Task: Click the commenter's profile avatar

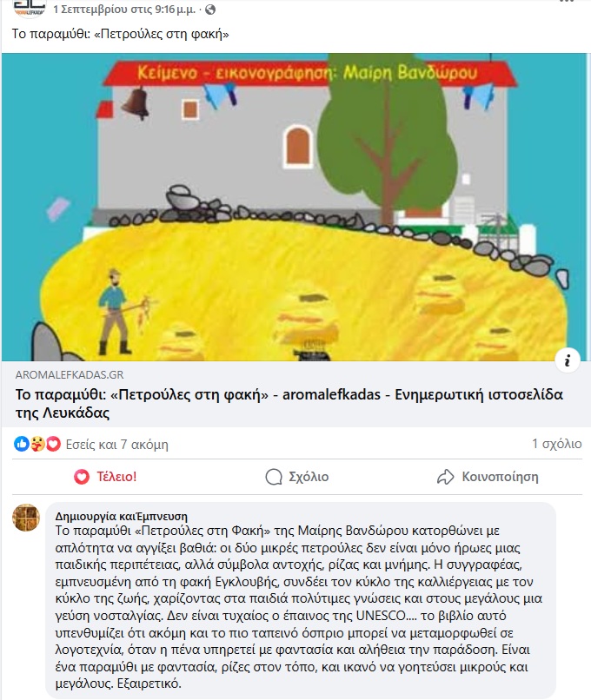Action: pos(26,518)
